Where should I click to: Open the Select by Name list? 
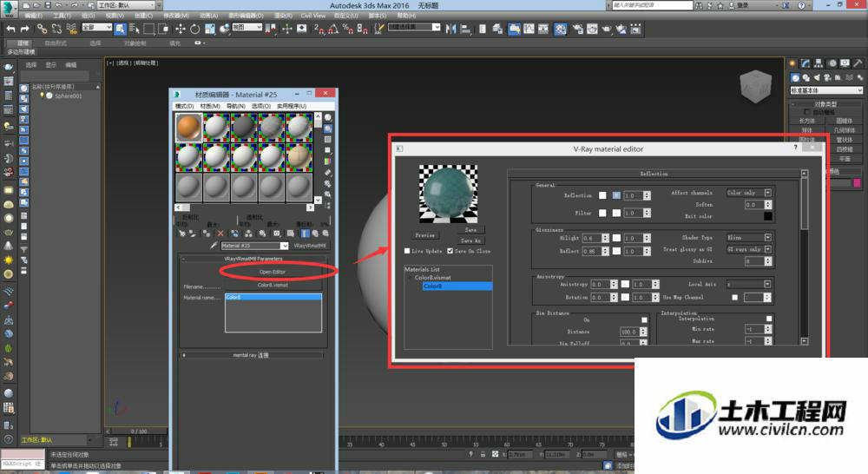pos(134,29)
